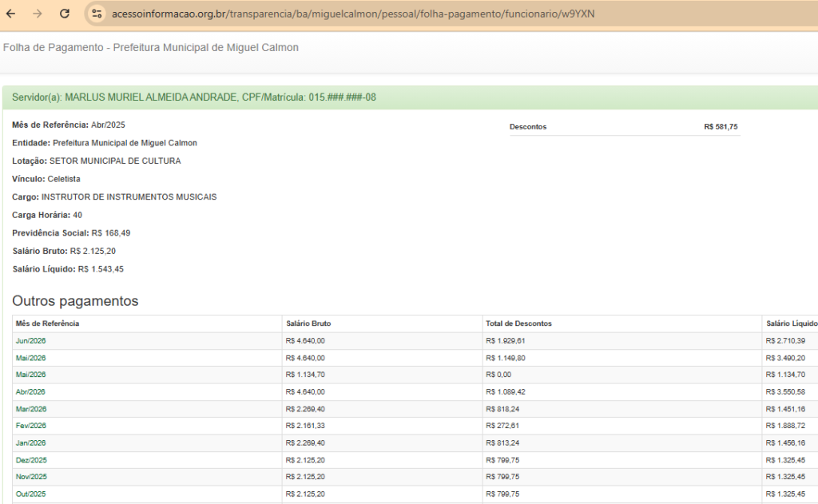Reload the page with refresh icon
This screenshot has width=818, height=504.
click(x=65, y=14)
